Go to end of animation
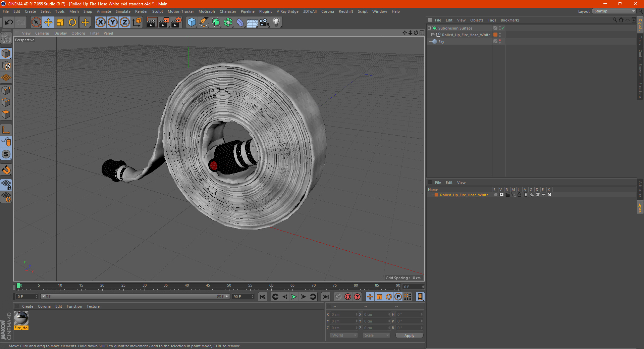This screenshot has width=644, height=349. coord(325,297)
